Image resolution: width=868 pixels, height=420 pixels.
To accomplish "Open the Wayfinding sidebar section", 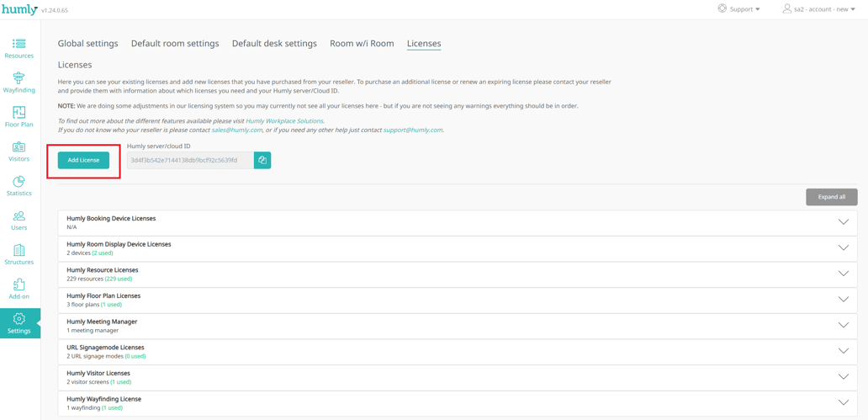I will pyautogui.click(x=19, y=82).
